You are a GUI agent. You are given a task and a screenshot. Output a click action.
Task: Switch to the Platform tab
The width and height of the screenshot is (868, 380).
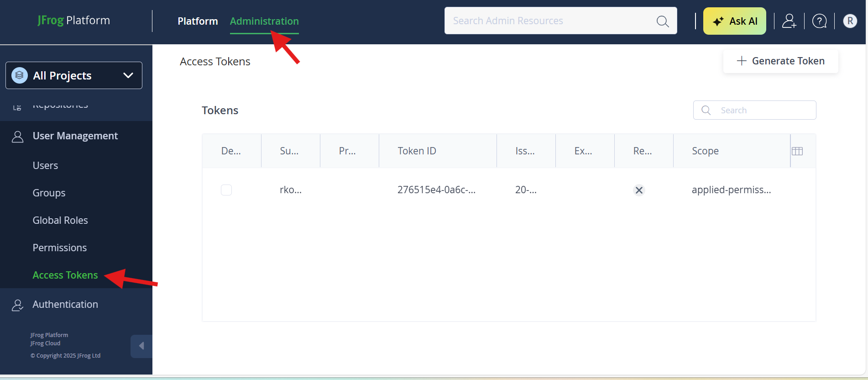coord(198,21)
